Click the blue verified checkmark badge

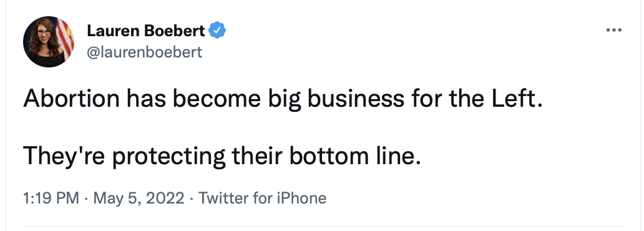217,31
